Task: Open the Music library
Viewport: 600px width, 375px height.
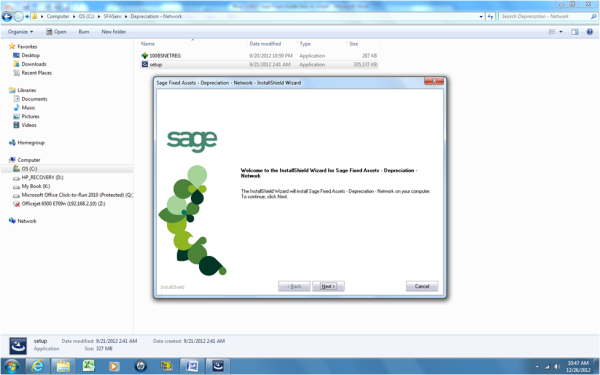Action: click(x=28, y=108)
